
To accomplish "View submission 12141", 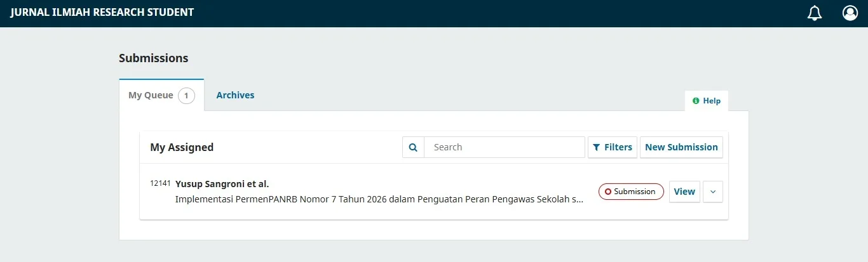I will [684, 192].
